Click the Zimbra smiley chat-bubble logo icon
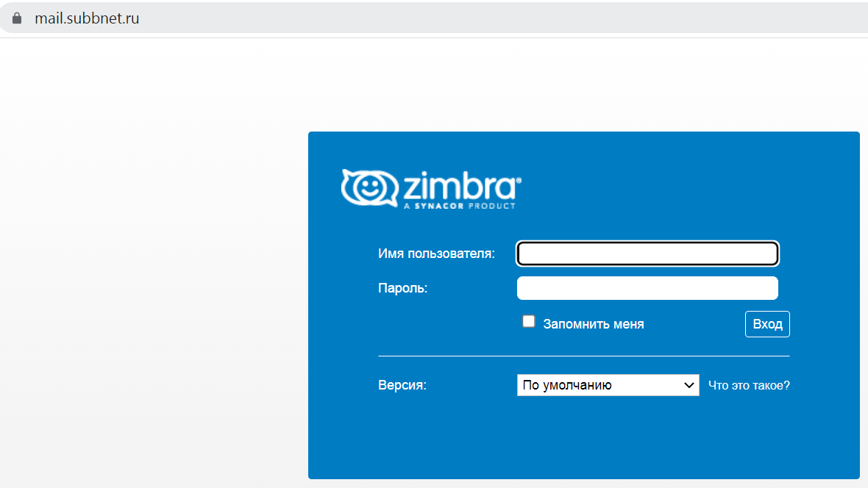The image size is (868, 488). [369, 189]
